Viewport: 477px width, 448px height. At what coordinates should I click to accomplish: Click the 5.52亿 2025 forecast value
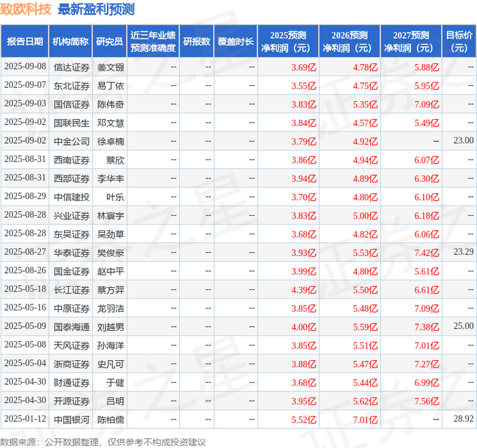304,419
